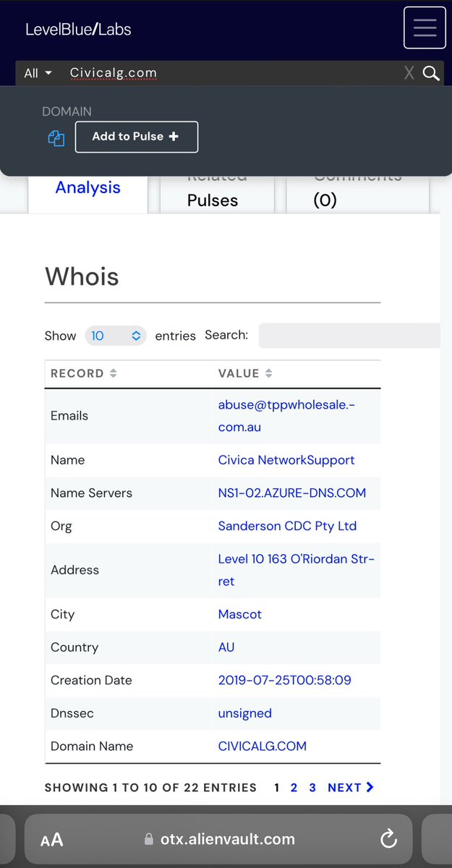
Task: Expand the Show entries count dropdown
Action: pos(116,336)
